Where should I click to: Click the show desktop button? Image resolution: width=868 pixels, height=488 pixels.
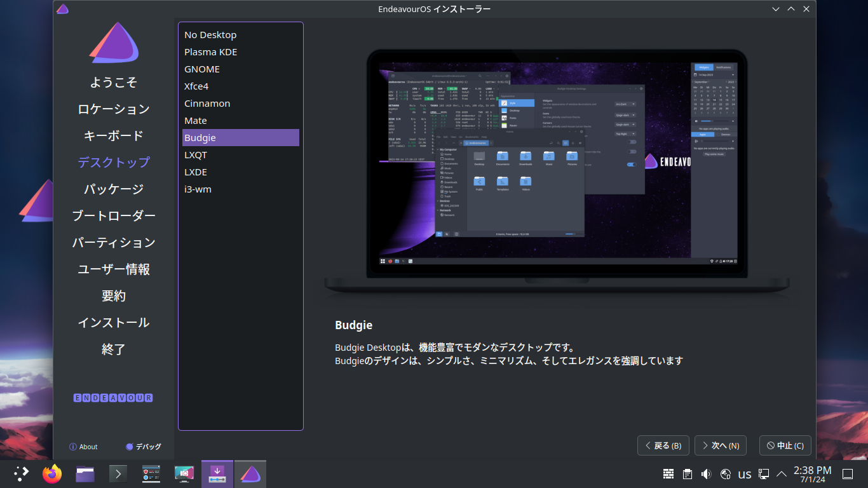[x=847, y=474]
